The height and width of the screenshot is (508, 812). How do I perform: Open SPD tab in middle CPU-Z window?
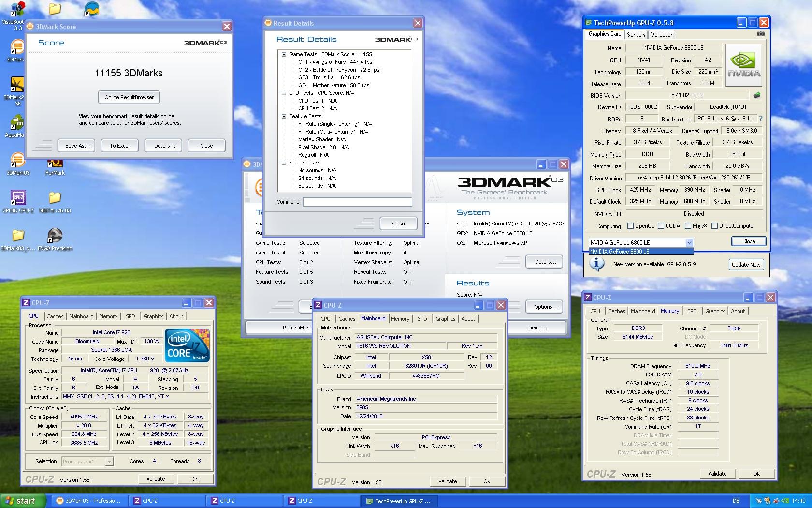coord(422,319)
